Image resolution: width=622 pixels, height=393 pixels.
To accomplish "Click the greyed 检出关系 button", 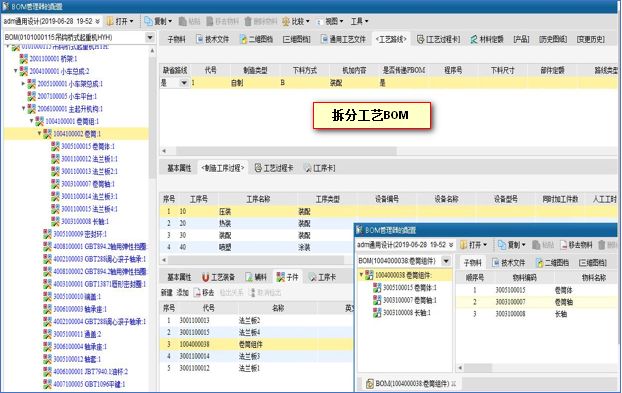I will [x=231, y=293].
